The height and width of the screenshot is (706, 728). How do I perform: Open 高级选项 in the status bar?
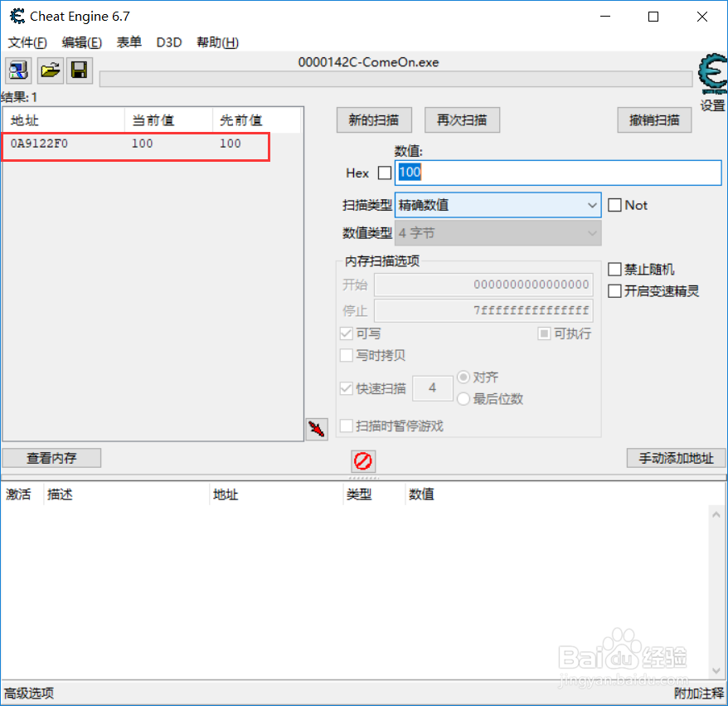tap(29, 694)
